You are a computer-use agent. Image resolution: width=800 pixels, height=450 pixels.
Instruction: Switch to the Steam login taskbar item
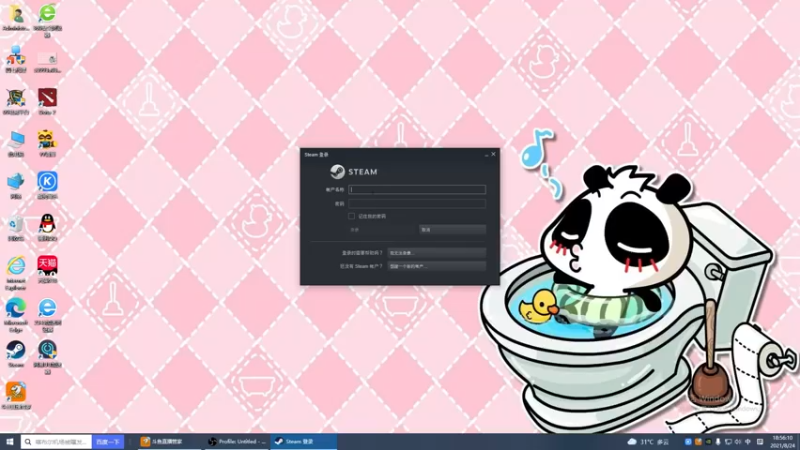point(303,442)
